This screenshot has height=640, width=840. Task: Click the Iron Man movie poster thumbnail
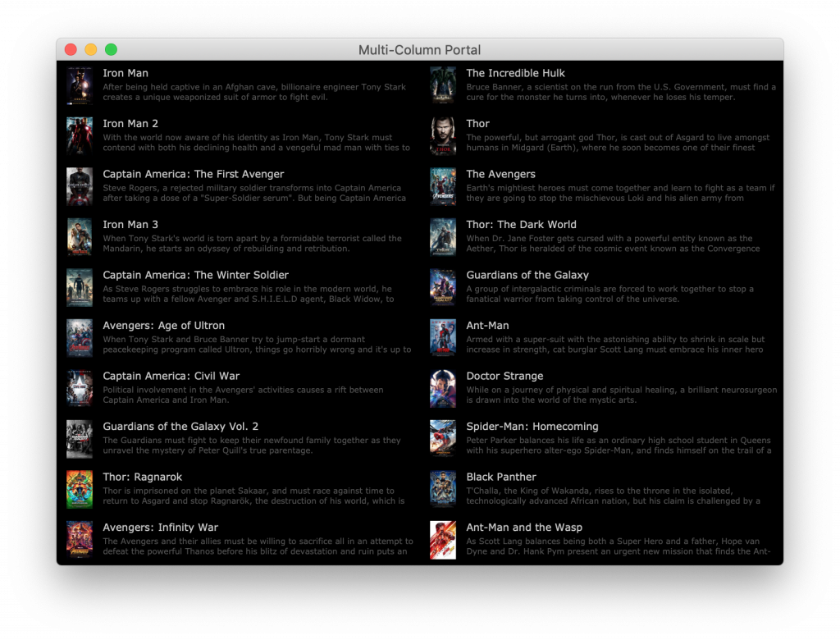click(x=80, y=86)
